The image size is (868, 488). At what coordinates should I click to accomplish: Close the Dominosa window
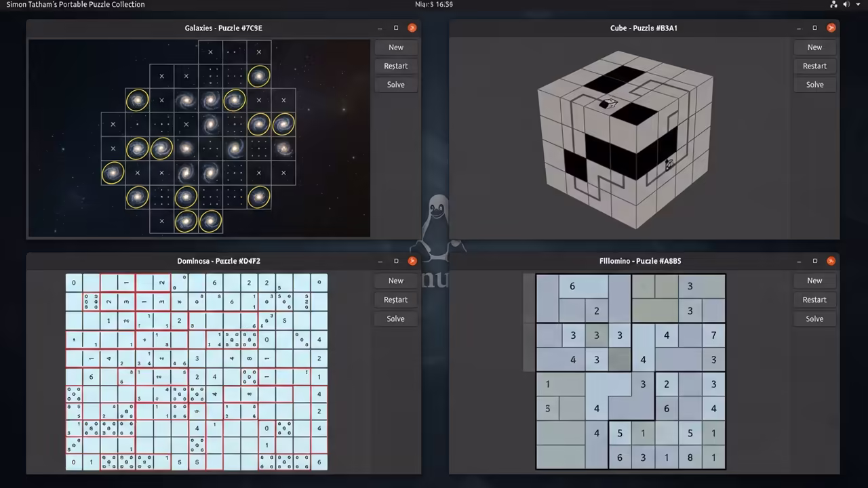coord(412,261)
